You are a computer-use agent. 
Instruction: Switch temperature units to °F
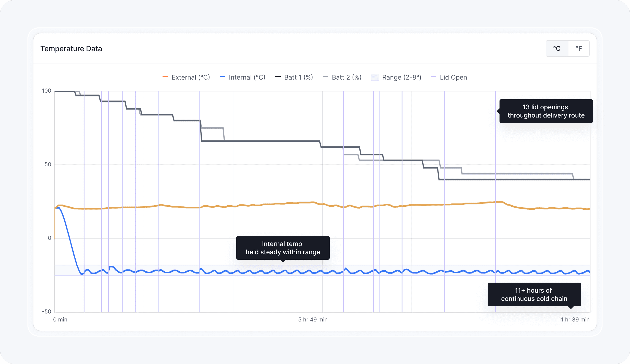[x=578, y=48]
